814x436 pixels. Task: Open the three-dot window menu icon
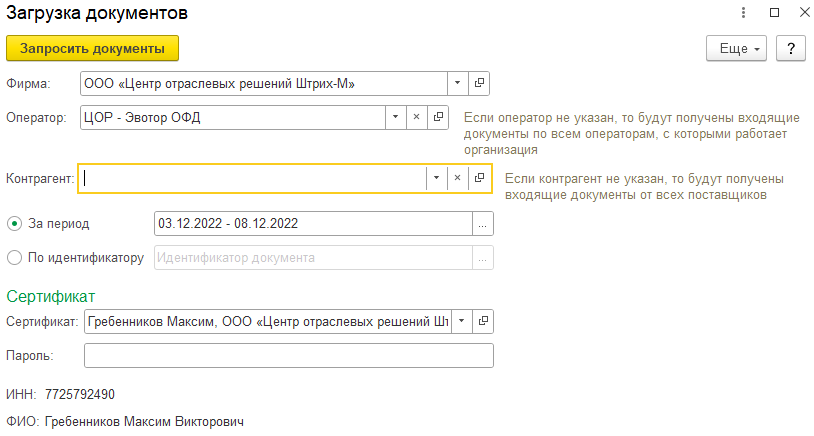744,13
